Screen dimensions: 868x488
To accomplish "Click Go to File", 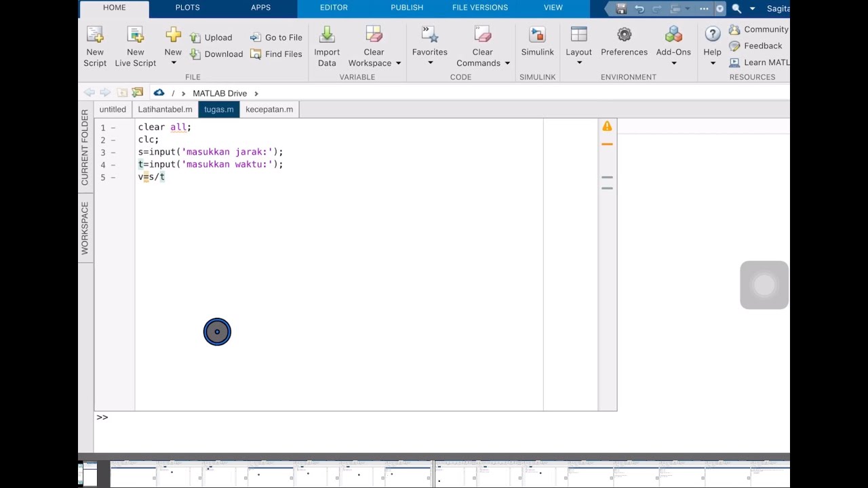I will pos(276,37).
